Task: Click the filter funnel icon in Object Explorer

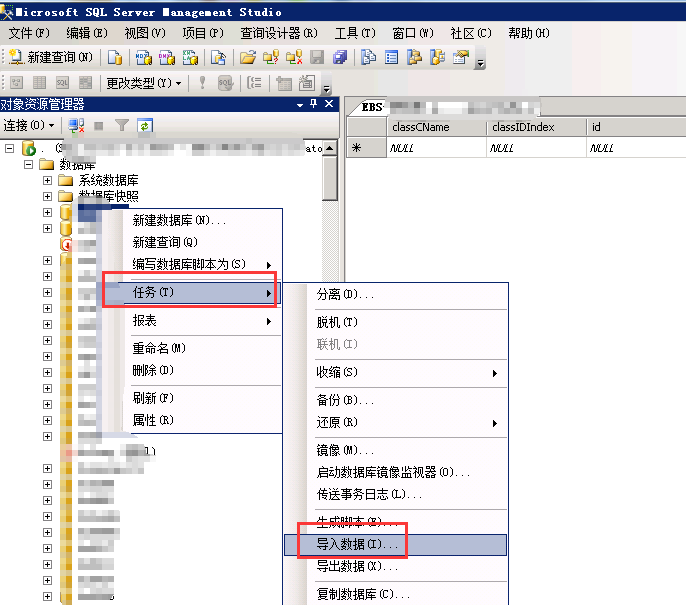Action: tap(122, 126)
